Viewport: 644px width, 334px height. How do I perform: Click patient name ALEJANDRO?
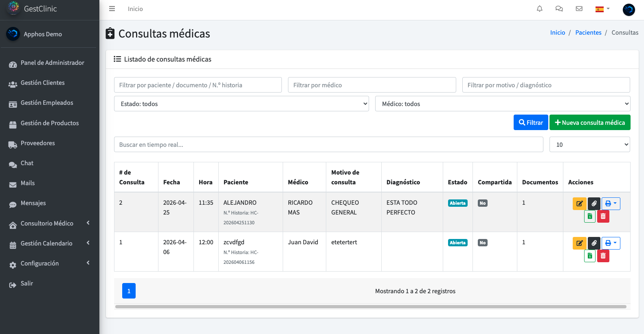click(x=240, y=203)
